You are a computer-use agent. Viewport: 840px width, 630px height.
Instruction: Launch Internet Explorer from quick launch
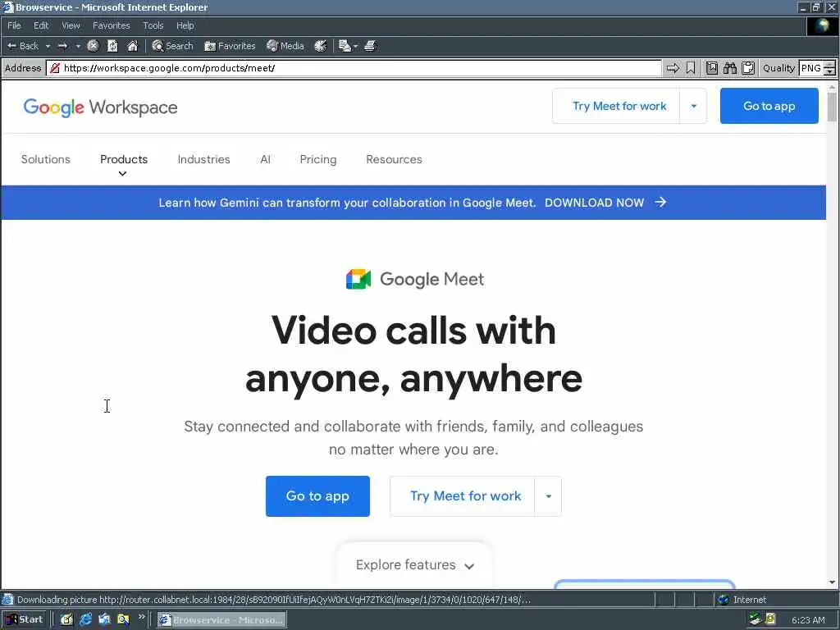pyautogui.click(x=85, y=620)
